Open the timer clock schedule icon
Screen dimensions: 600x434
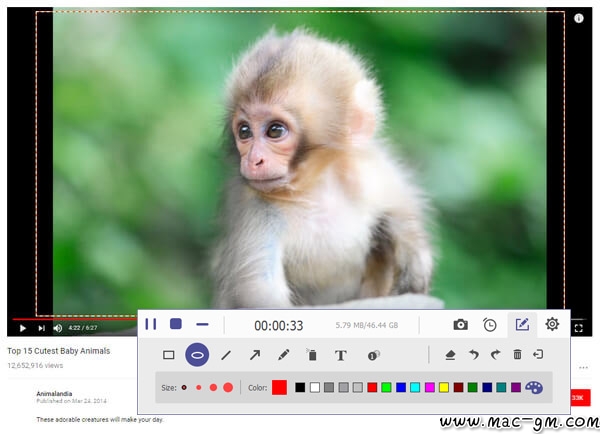pos(490,325)
